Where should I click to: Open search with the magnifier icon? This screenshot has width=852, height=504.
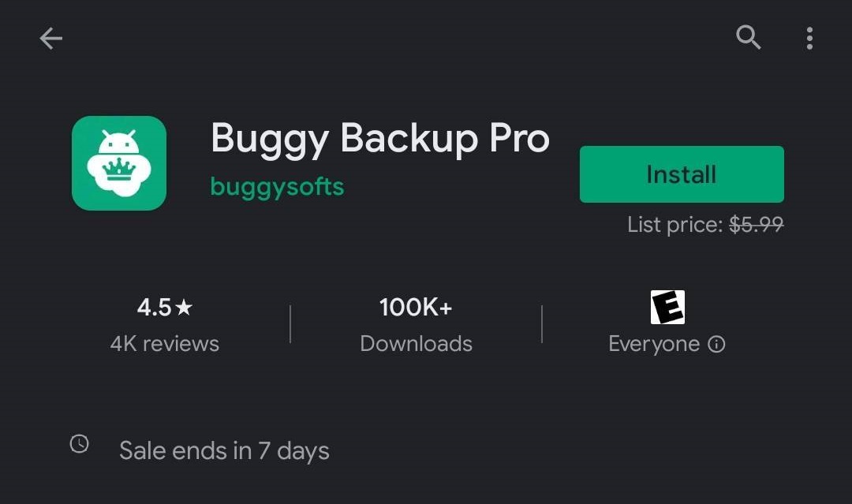point(748,37)
